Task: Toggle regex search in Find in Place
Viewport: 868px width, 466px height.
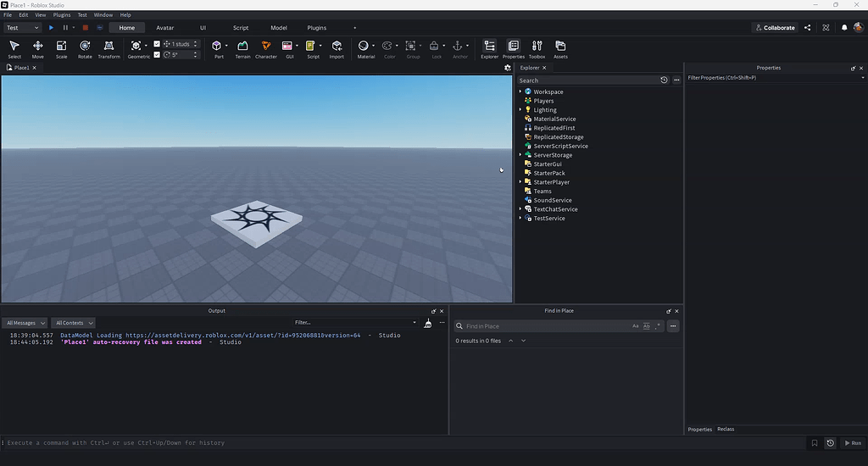Action: (x=658, y=326)
